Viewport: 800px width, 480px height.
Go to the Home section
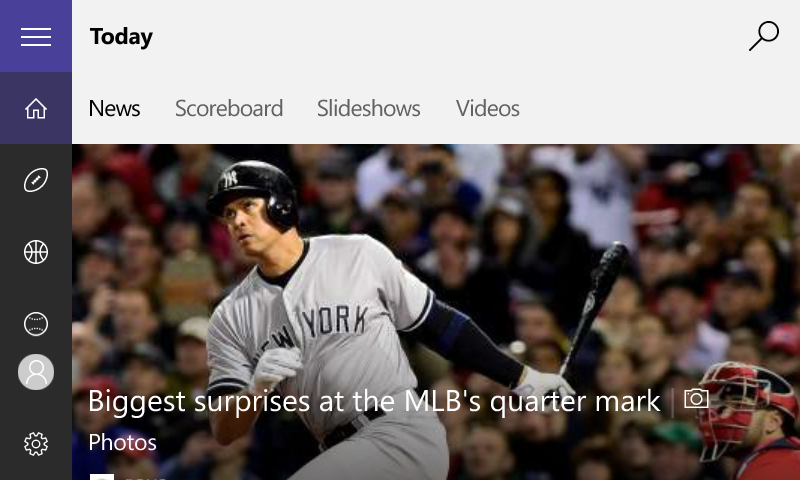pos(36,108)
